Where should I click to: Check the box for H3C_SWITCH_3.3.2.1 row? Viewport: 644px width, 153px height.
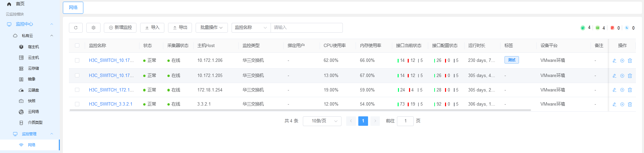click(x=77, y=104)
